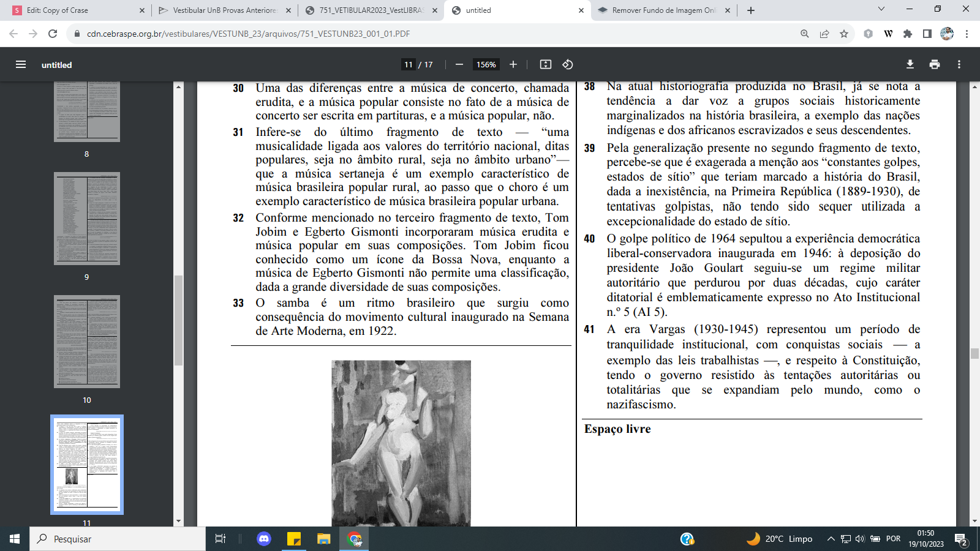Open the browser zoom magnifier icon
980x551 pixels.
click(x=805, y=34)
